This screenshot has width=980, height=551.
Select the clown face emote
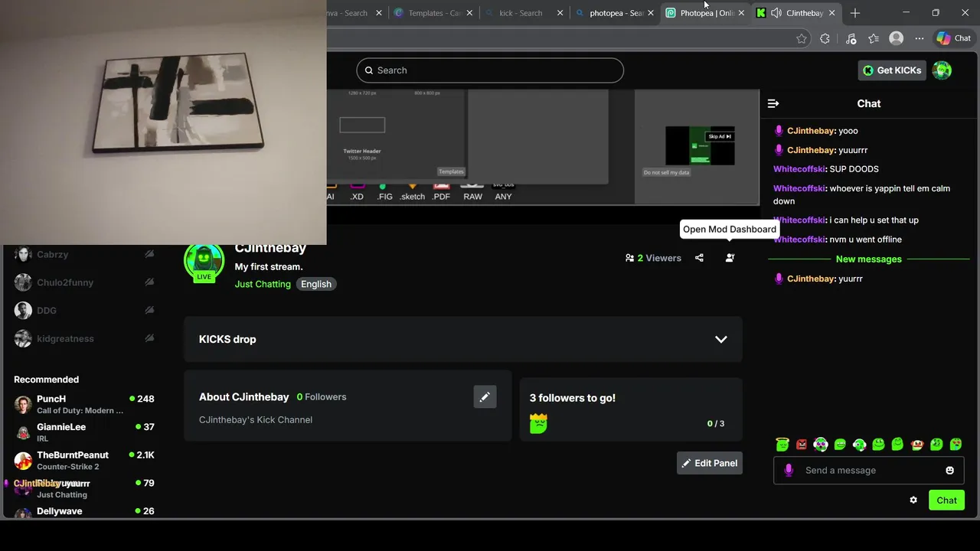(917, 445)
